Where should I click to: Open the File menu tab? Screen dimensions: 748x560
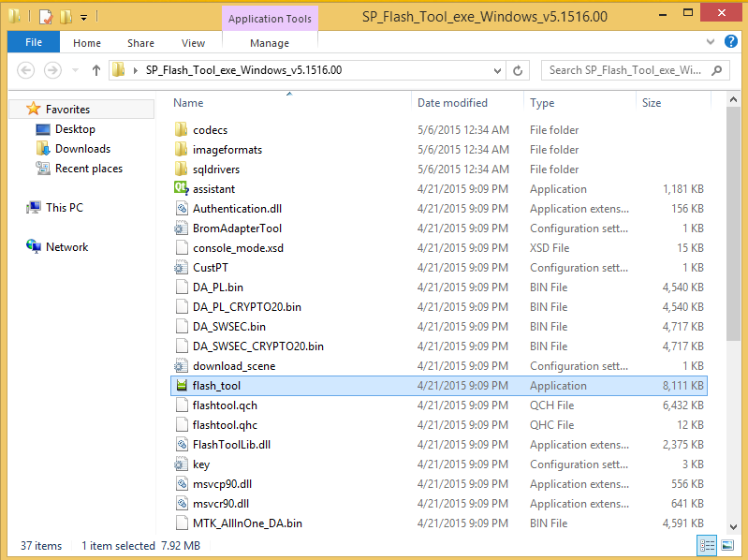tap(34, 42)
